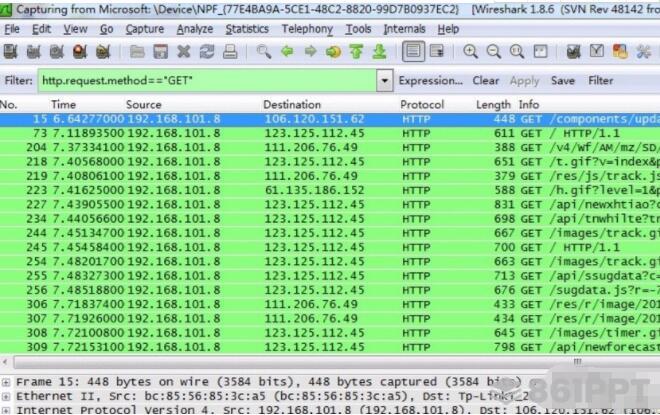Open the display filter history dropdown
Screen dimensions: 660x415
click(385, 80)
